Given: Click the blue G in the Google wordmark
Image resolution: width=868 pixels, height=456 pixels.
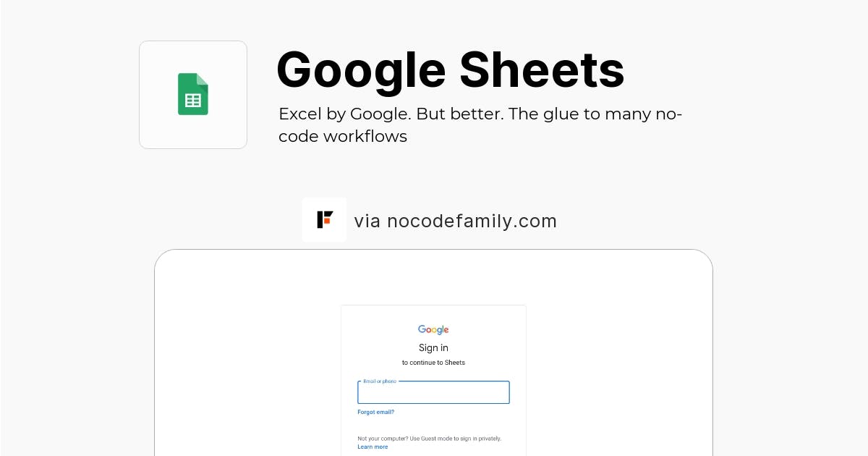Looking at the screenshot, I should (x=422, y=329).
